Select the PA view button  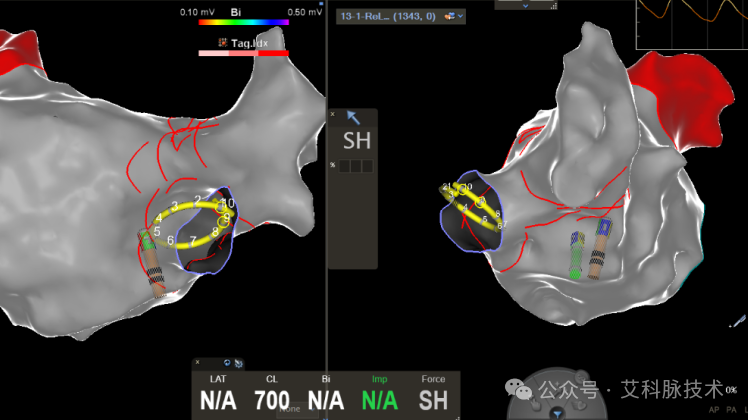point(731,410)
